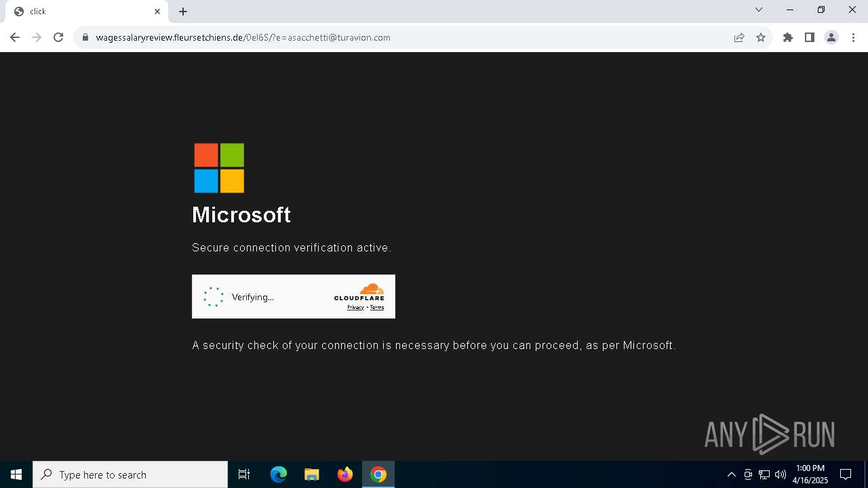
Task: Go back to previous page
Action: (15, 37)
